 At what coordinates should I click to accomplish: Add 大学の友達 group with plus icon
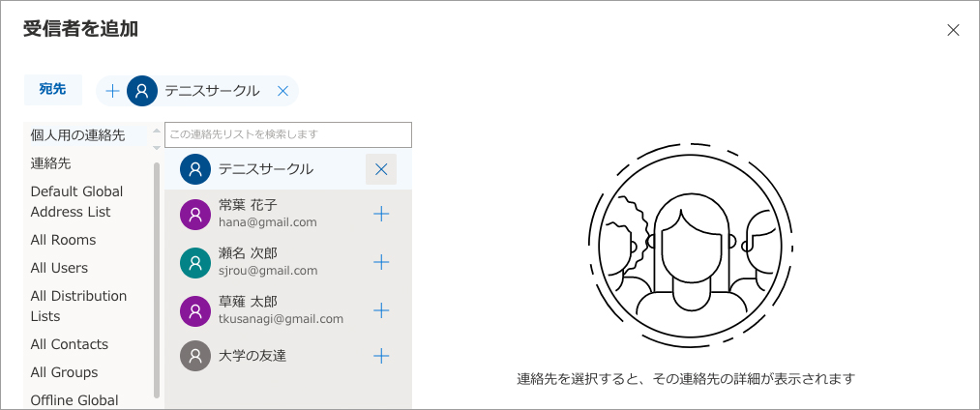click(x=381, y=356)
